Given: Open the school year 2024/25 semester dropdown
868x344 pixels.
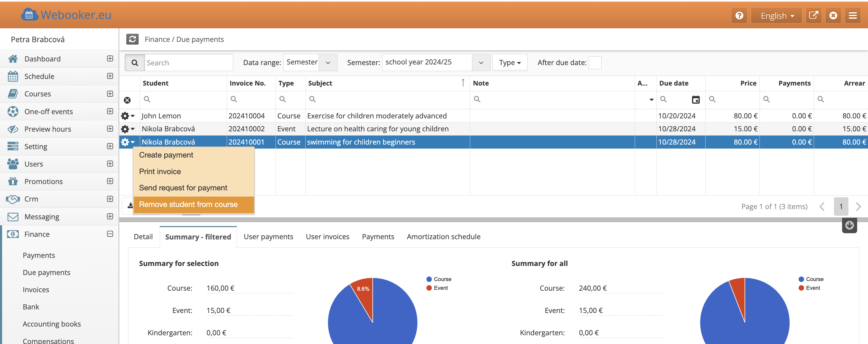Looking at the screenshot, I should point(436,62).
